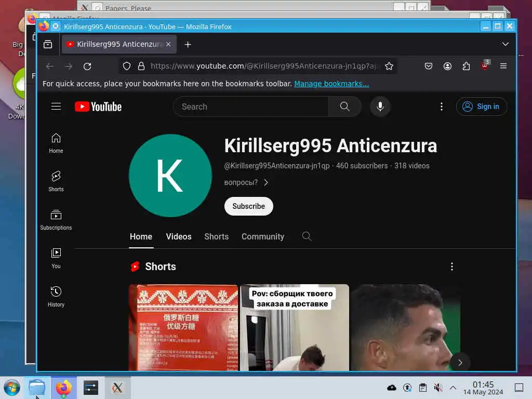
Task: Focus the YouTube search field
Action: (x=251, y=107)
